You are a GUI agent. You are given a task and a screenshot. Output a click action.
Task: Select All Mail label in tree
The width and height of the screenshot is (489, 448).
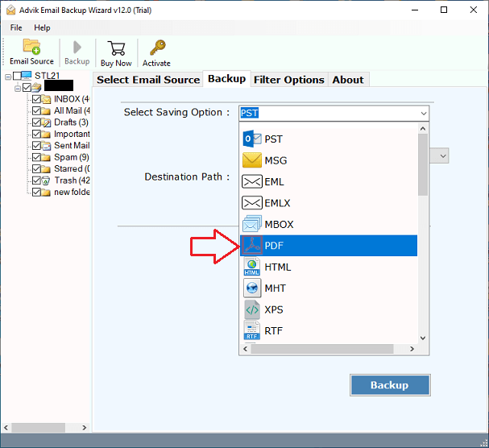(72, 110)
